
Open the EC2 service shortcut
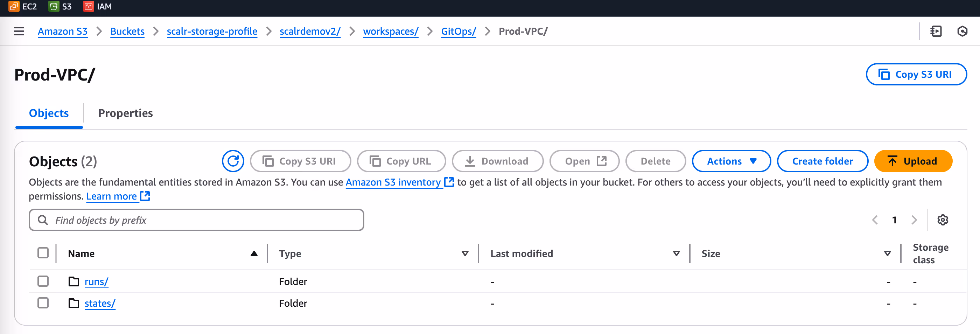click(x=23, y=6)
